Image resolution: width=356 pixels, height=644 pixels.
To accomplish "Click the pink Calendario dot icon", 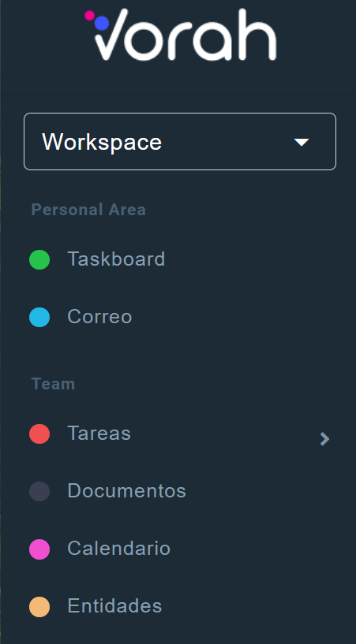I will click(x=39, y=549).
